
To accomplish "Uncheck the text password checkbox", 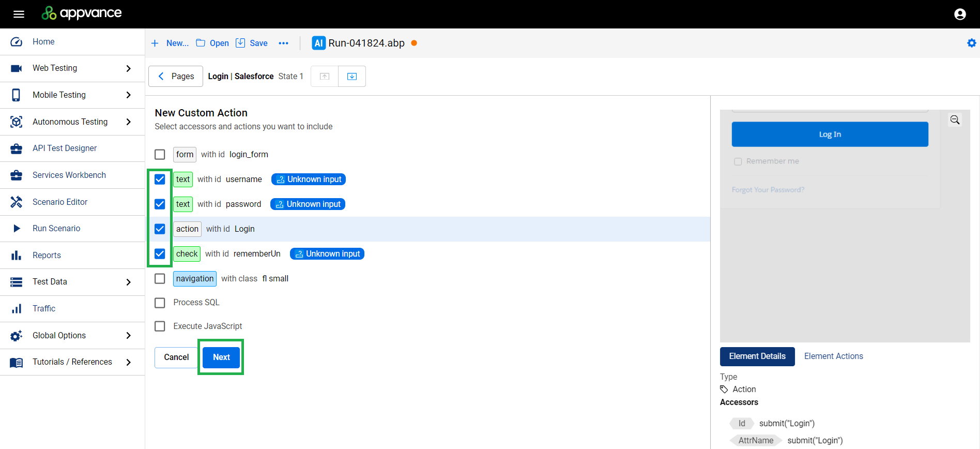I will (x=160, y=204).
